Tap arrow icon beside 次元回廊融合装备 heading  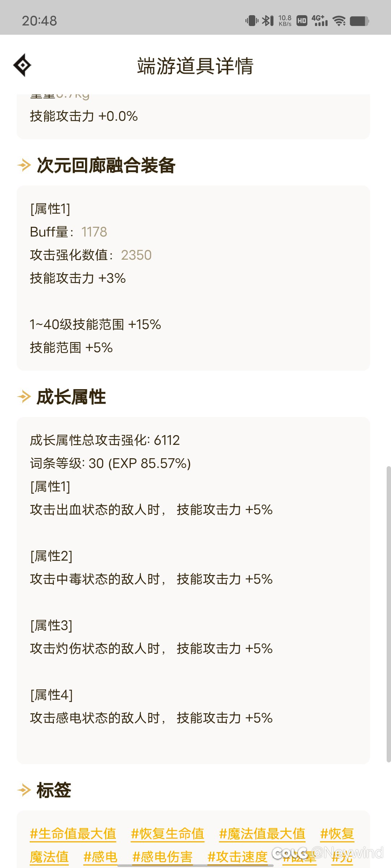[x=24, y=165]
